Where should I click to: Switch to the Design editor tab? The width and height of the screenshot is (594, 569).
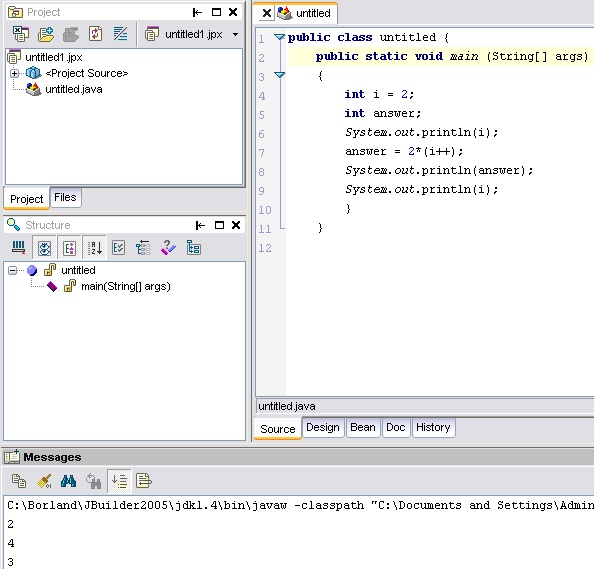(323, 427)
